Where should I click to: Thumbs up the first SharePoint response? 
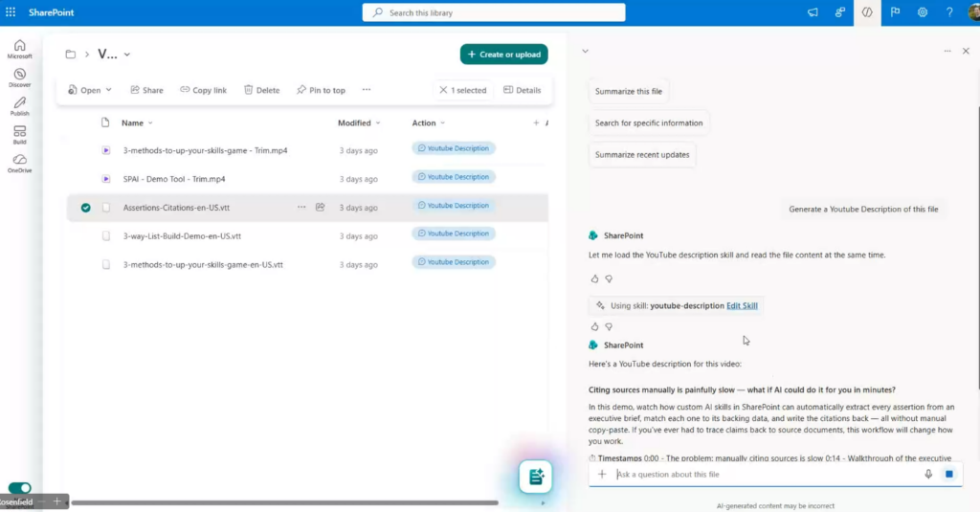(594, 278)
